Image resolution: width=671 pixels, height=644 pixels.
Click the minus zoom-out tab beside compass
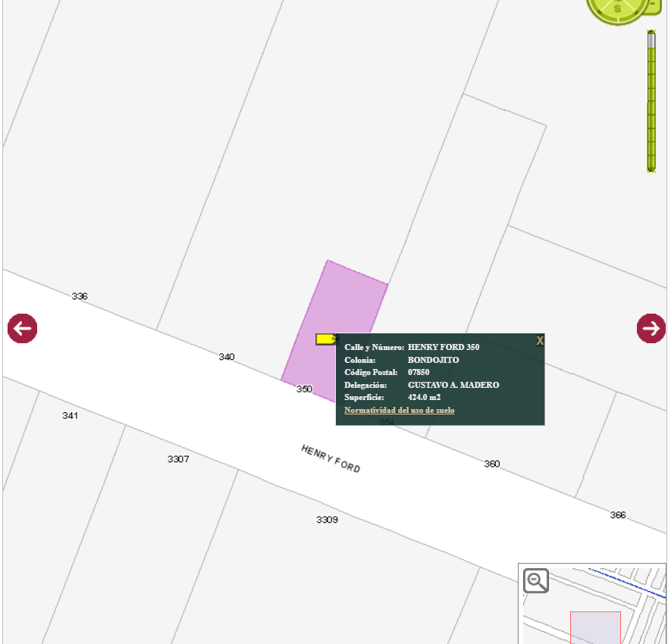654,5
